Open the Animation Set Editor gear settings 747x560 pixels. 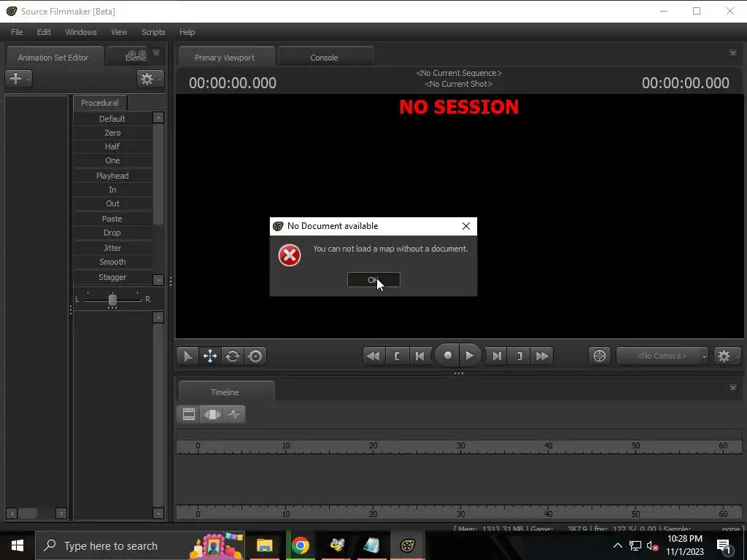point(150,79)
